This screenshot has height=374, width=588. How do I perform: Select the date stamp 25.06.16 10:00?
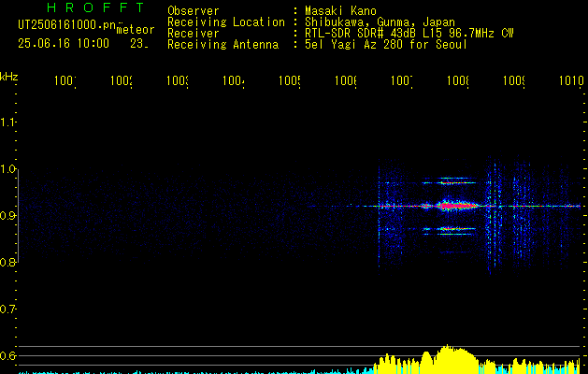click(x=64, y=44)
